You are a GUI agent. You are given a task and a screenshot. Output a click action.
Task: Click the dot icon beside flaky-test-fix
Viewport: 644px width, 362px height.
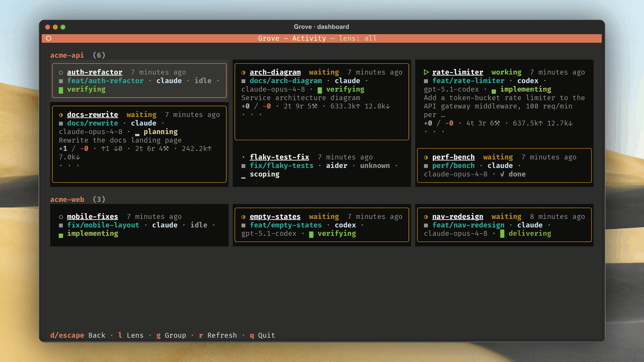pyautogui.click(x=243, y=157)
